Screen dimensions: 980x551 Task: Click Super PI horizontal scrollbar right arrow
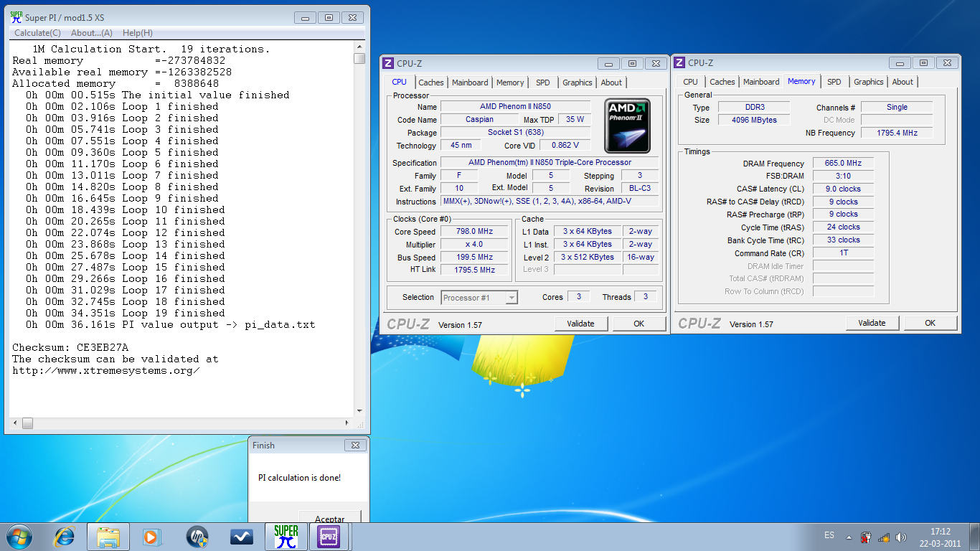tap(349, 424)
